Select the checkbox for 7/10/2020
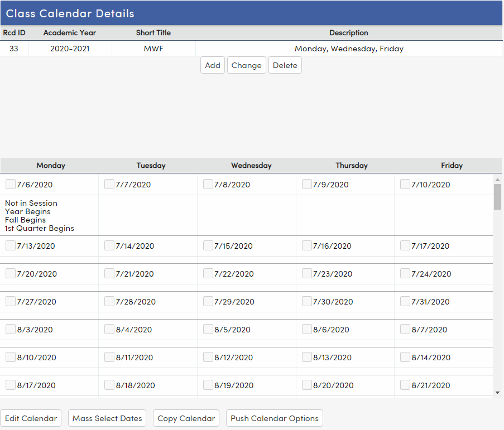504x430 pixels. (x=405, y=184)
